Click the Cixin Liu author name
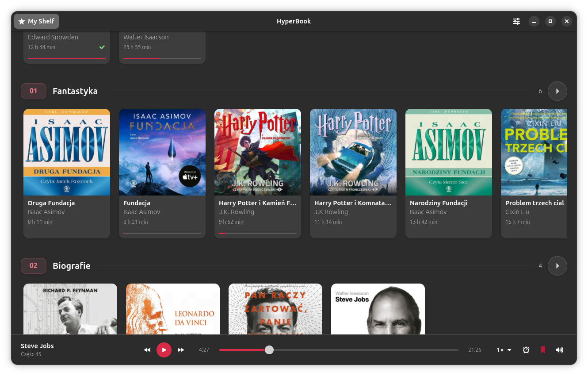Viewport: 588px width, 376px height. pos(517,212)
